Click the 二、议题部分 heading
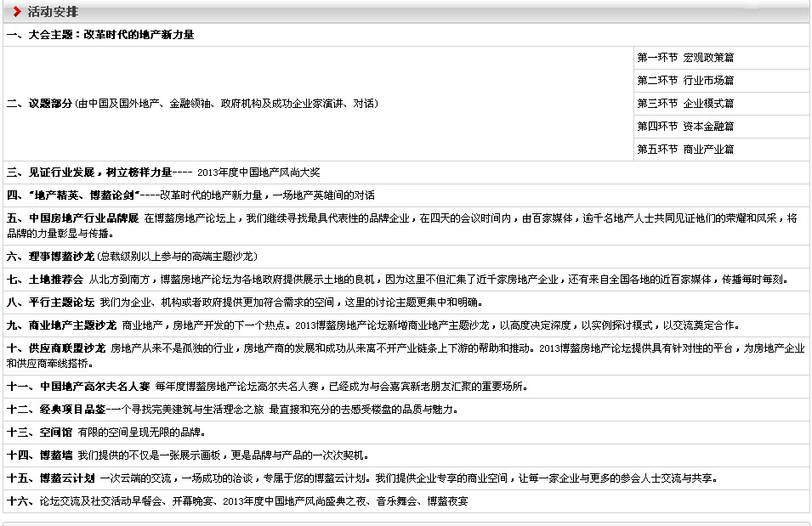 [39, 104]
